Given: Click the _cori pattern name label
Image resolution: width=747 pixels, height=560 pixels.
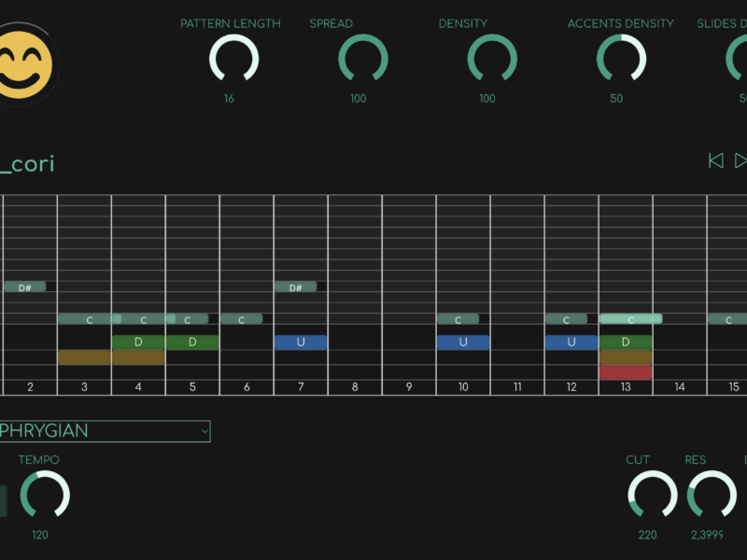Looking at the screenshot, I should click(x=28, y=164).
